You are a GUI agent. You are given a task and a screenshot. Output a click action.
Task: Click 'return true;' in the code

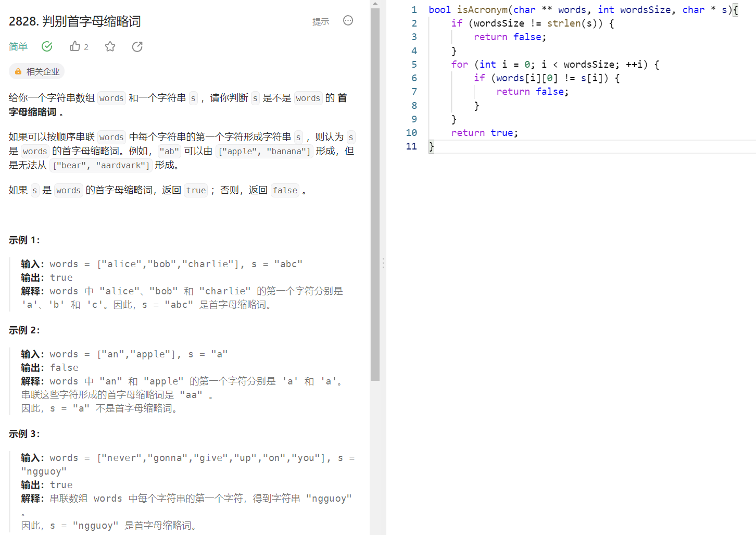coord(485,132)
